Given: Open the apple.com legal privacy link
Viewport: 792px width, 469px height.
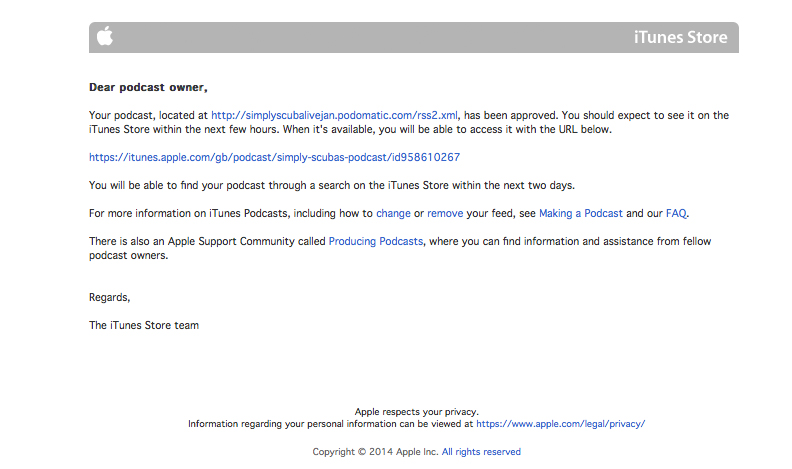Looking at the screenshot, I should click(x=561, y=424).
